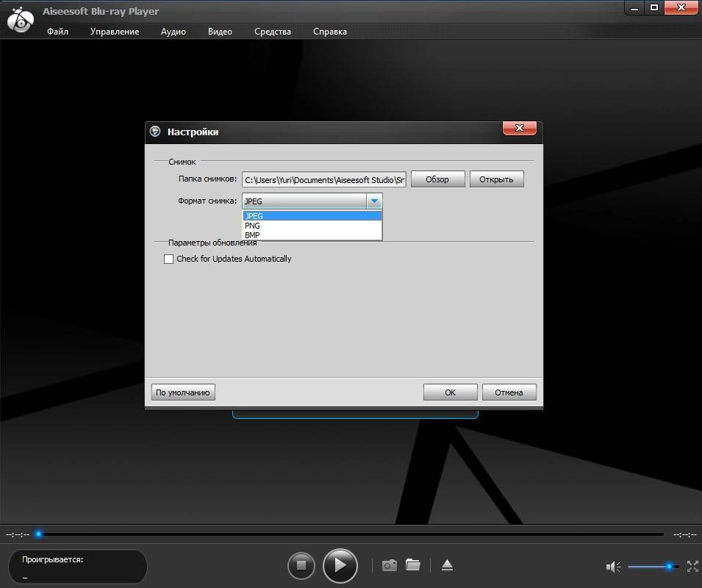Click the volume slider handle

coord(670,567)
